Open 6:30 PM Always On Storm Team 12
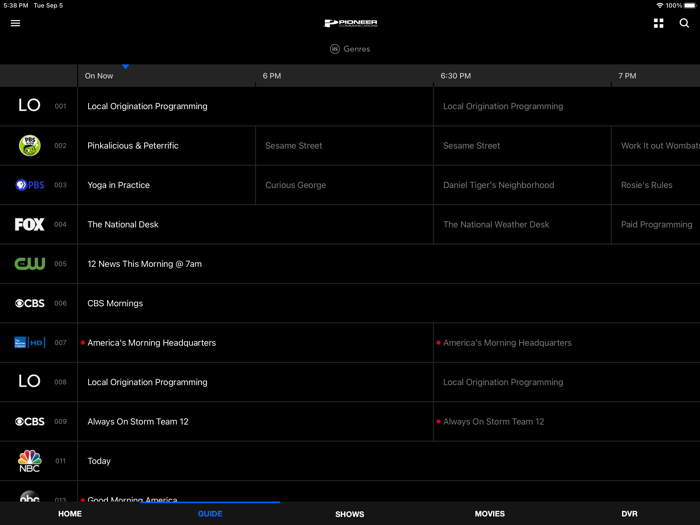Image resolution: width=700 pixels, height=525 pixels. [x=567, y=421]
